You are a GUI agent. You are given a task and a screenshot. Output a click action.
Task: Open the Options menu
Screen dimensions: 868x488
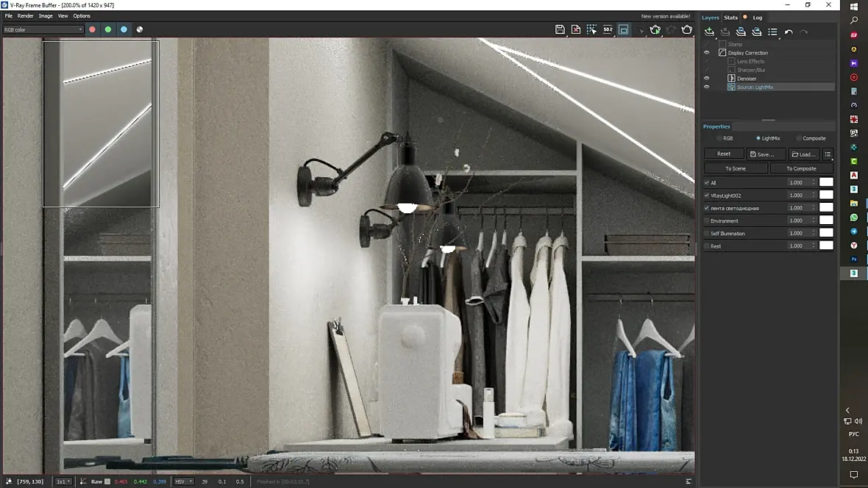pyautogui.click(x=82, y=16)
